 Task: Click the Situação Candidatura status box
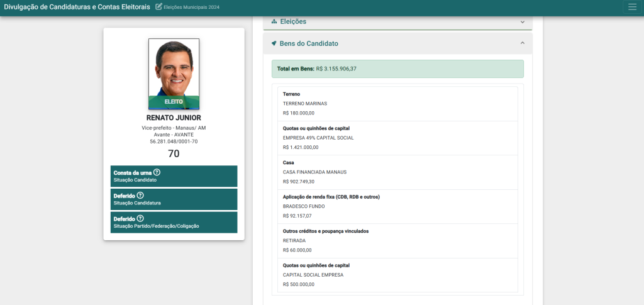tap(174, 199)
